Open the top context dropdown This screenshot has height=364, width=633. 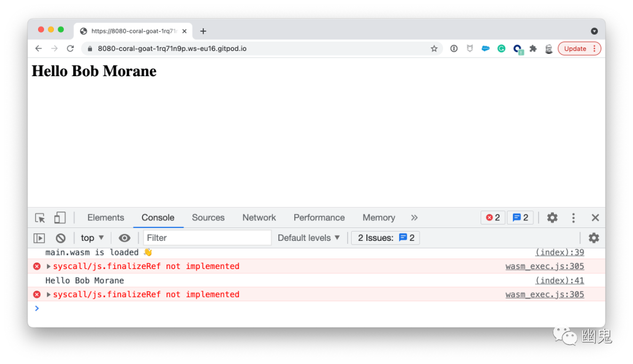click(x=93, y=238)
